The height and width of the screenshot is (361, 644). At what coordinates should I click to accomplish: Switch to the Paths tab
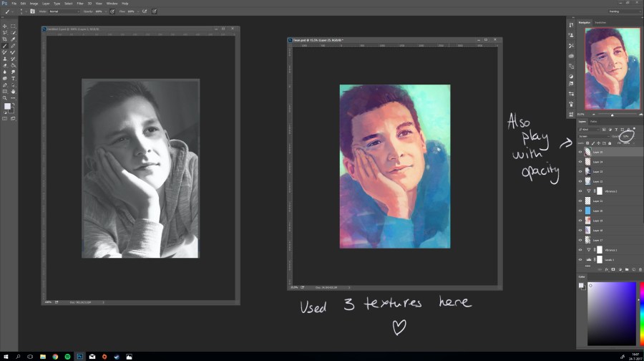tap(593, 121)
